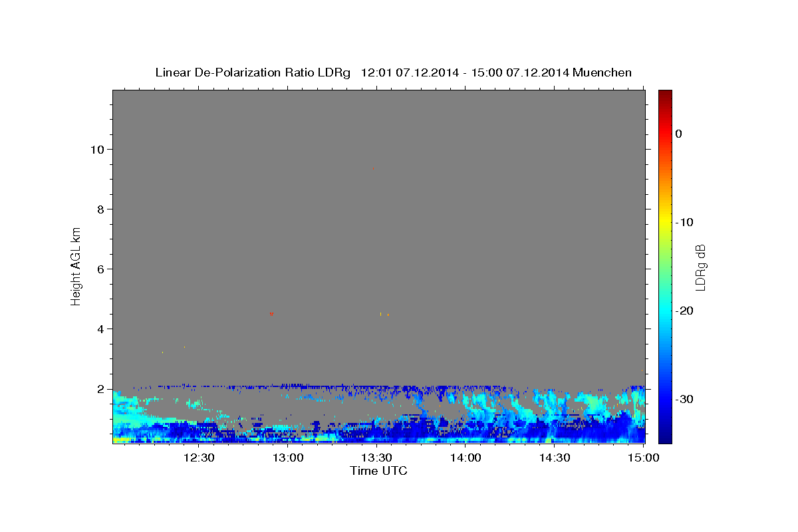Click the red data speck near 4.5 km
Screen dimensions: 798x532
pyautogui.click(x=271, y=313)
